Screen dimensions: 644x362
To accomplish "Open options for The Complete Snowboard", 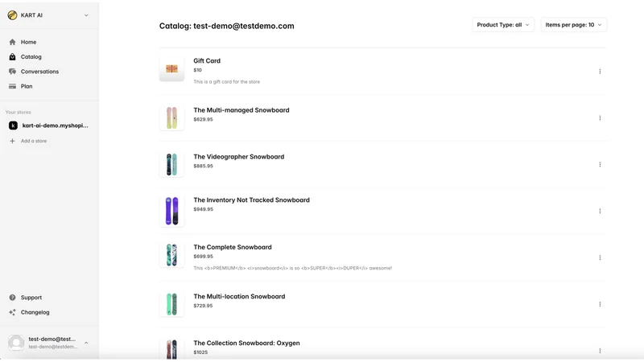I will coord(600,257).
